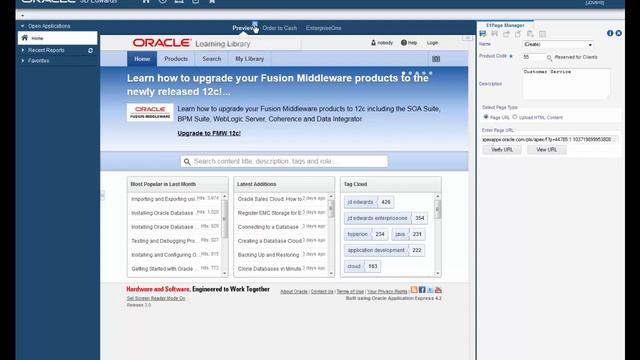
Task: Click Set Screen Reader Mode On link
Action: click(156, 298)
